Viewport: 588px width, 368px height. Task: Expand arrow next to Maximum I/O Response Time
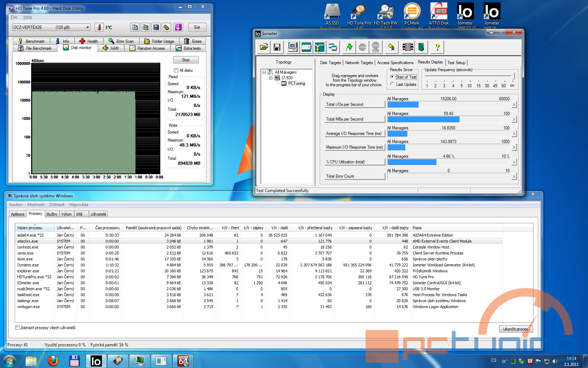pos(514,147)
